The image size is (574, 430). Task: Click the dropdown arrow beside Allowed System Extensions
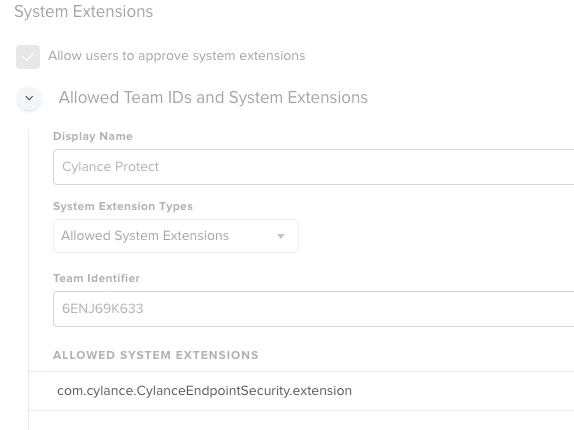coord(281,236)
